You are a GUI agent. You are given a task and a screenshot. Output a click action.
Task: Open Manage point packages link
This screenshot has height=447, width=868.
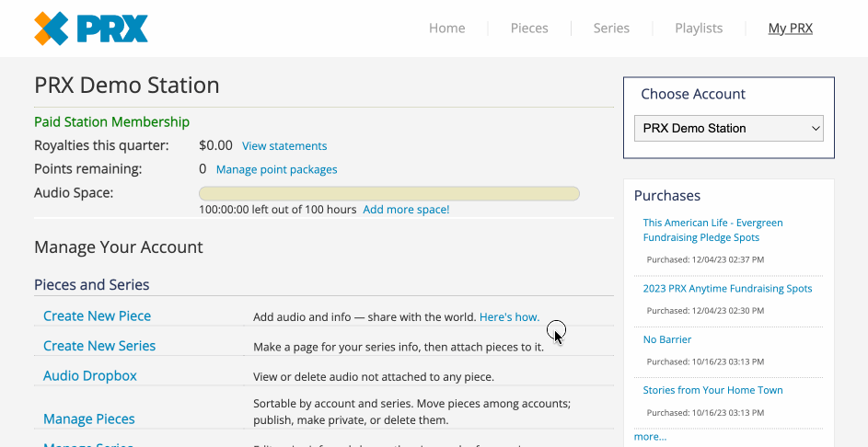tap(276, 169)
